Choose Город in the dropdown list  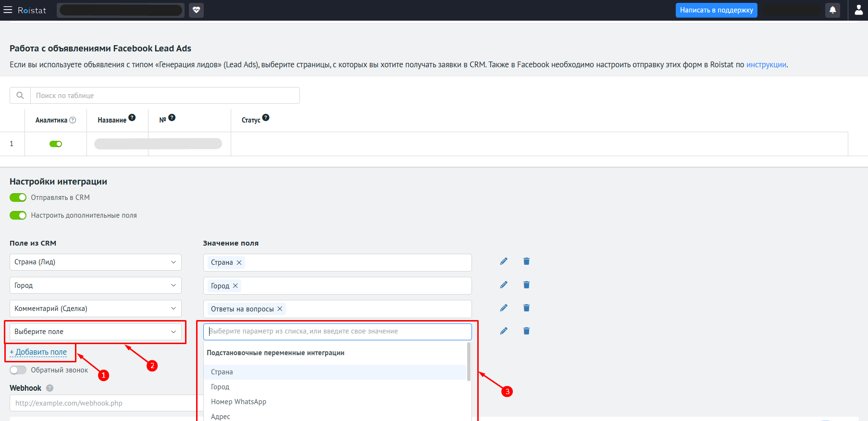(220, 387)
